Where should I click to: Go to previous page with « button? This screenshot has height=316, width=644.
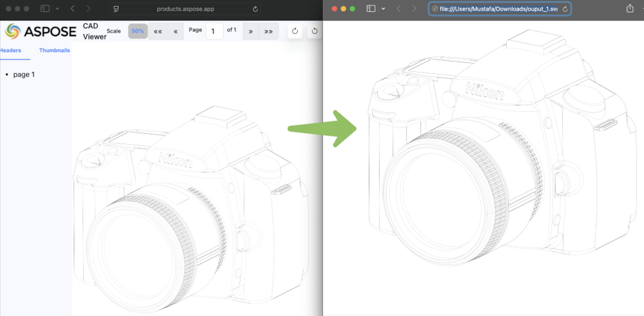(176, 32)
